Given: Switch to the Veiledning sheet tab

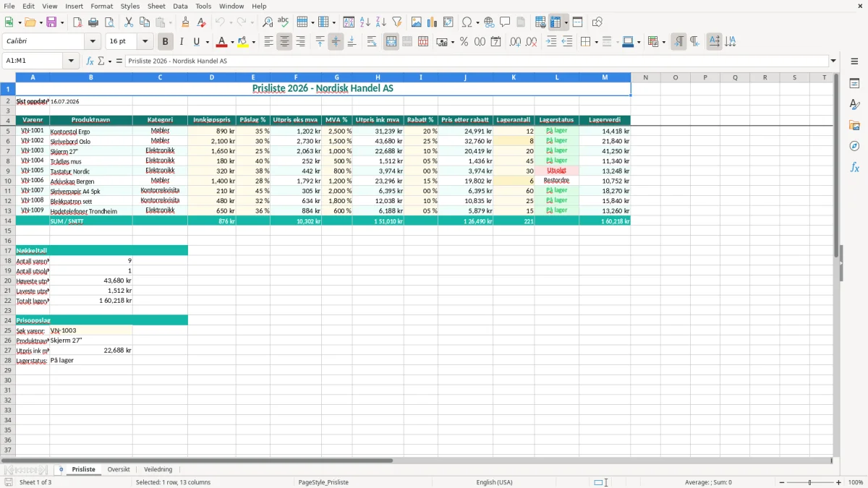Looking at the screenshot, I should tap(158, 469).
